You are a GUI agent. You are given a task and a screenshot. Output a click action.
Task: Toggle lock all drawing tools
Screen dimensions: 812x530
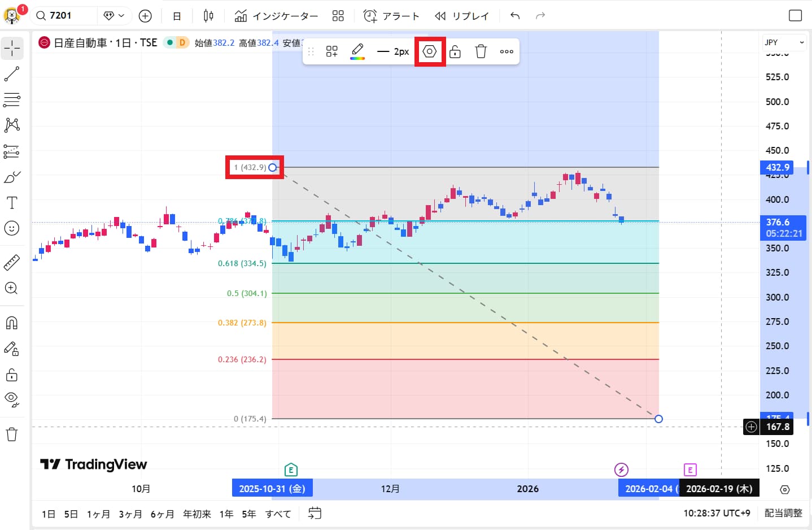(12, 375)
